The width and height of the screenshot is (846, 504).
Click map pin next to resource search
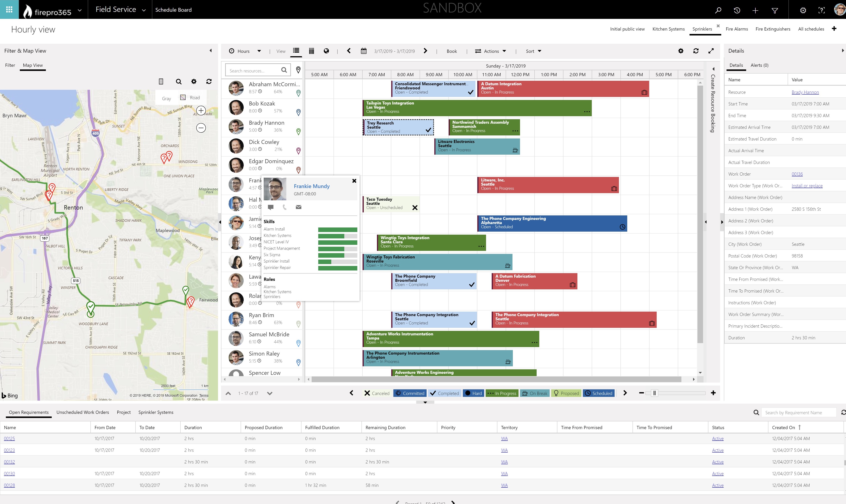click(x=298, y=70)
